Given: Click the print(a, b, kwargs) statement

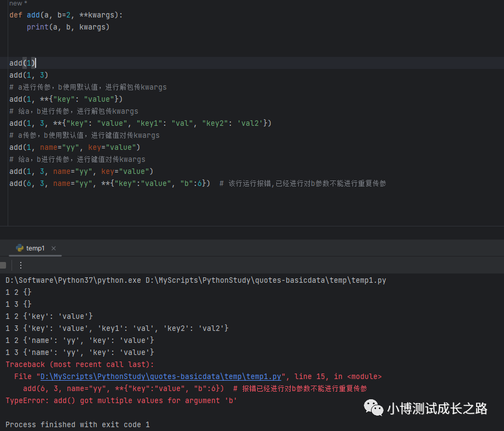Looking at the screenshot, I should click(x=68, y=27).
